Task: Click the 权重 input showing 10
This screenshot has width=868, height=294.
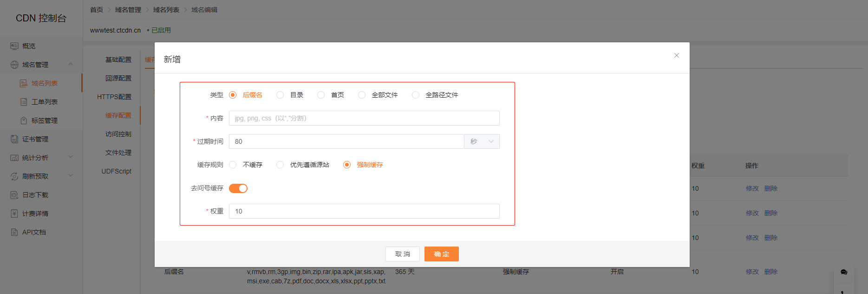Action: 364,211
